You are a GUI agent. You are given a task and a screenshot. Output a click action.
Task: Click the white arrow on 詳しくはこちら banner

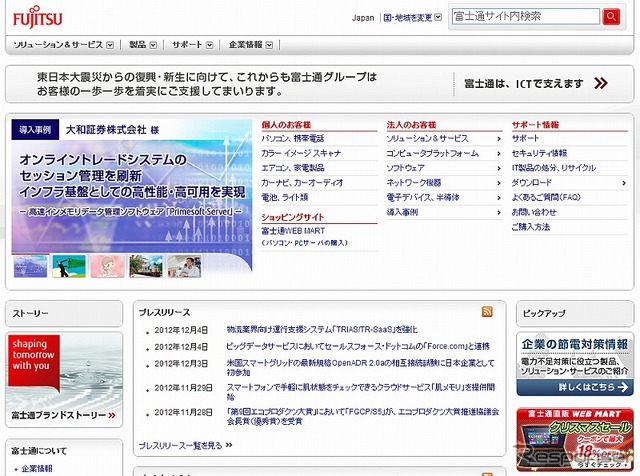[x=623, y=387]
